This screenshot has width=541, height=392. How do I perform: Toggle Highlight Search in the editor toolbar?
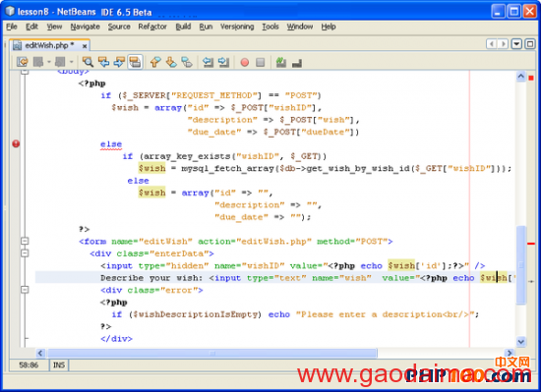pos(135,62)
